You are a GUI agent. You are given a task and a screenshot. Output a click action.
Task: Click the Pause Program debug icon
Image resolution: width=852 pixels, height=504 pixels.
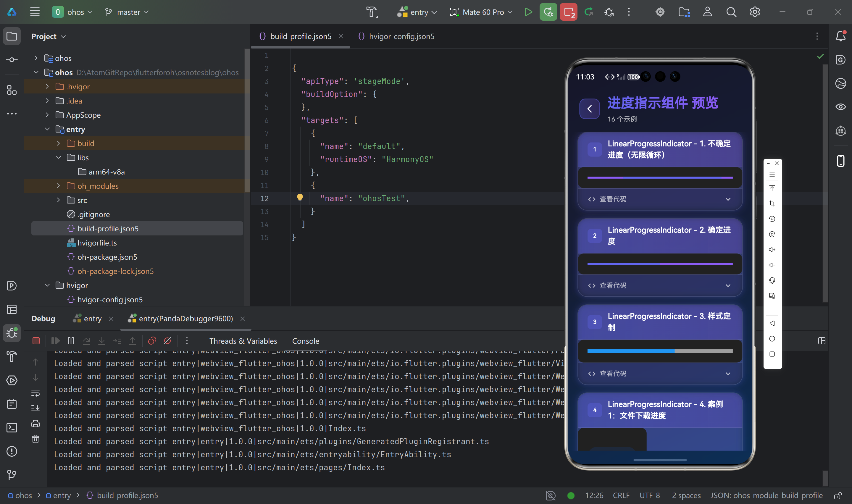point(71,341)
